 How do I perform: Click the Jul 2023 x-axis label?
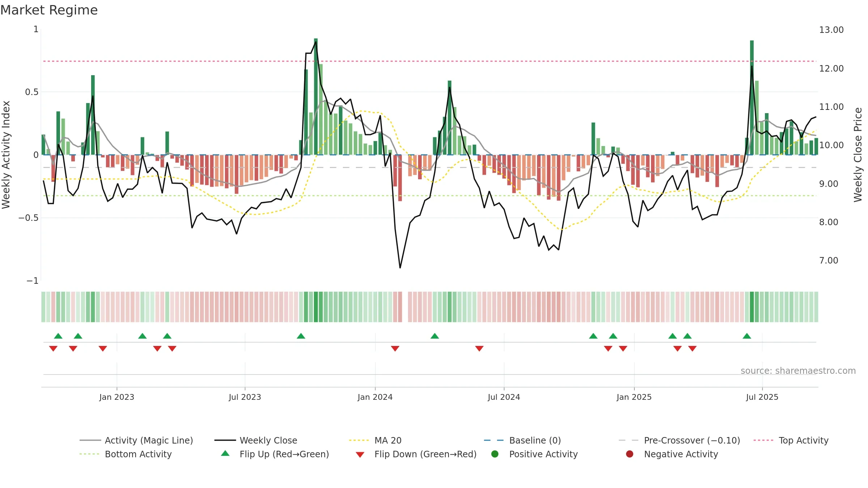[245, 397]
